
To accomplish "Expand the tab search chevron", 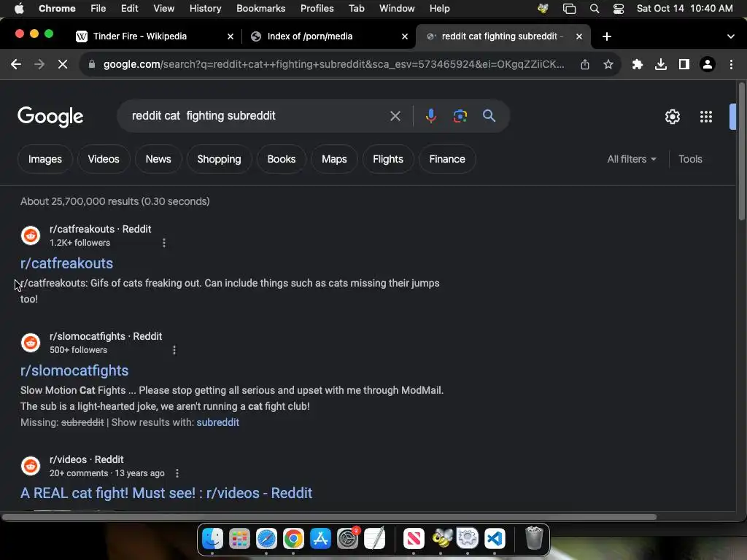I will 730,36.
